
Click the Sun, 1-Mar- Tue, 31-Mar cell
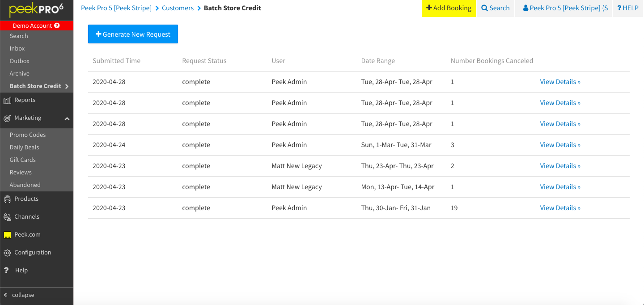click(x=397, y=145)
